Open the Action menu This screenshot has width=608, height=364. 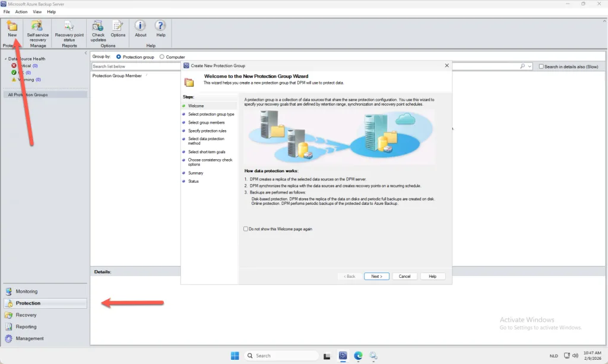pos(21,12)
